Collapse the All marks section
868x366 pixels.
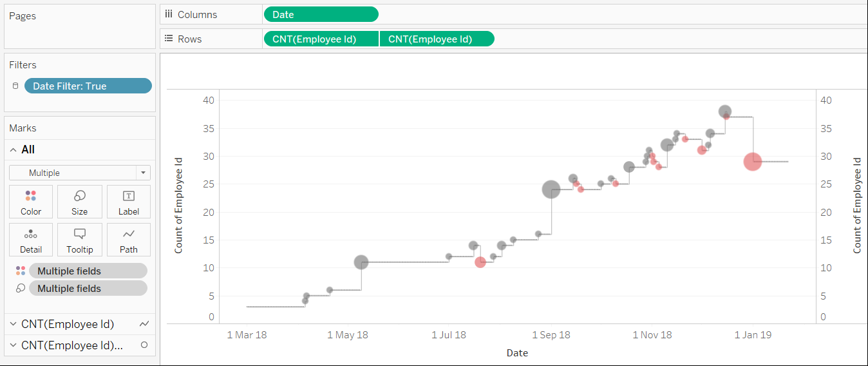14,149
